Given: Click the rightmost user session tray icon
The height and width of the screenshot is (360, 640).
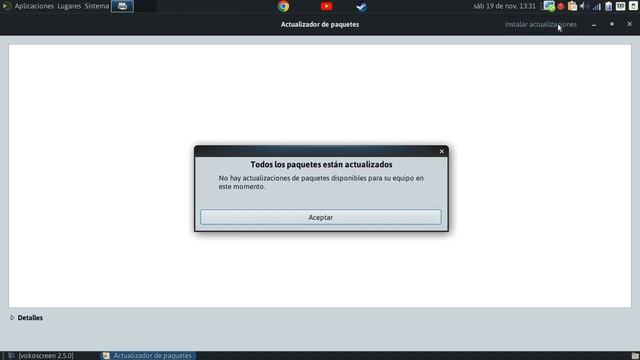Looking at the screenshot, I should pyautogui.click(x=633, y=6).
